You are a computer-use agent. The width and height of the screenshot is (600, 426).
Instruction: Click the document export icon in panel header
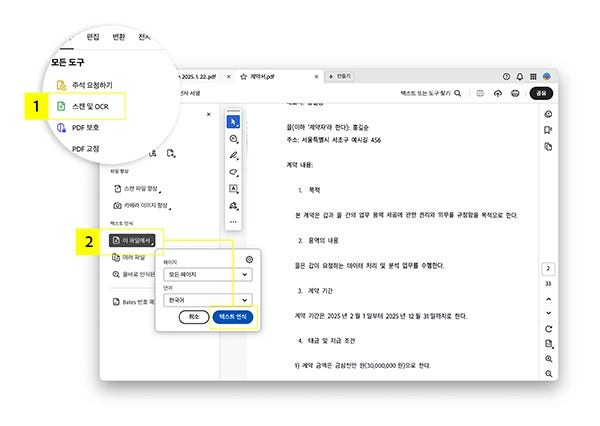coord(171,153)
